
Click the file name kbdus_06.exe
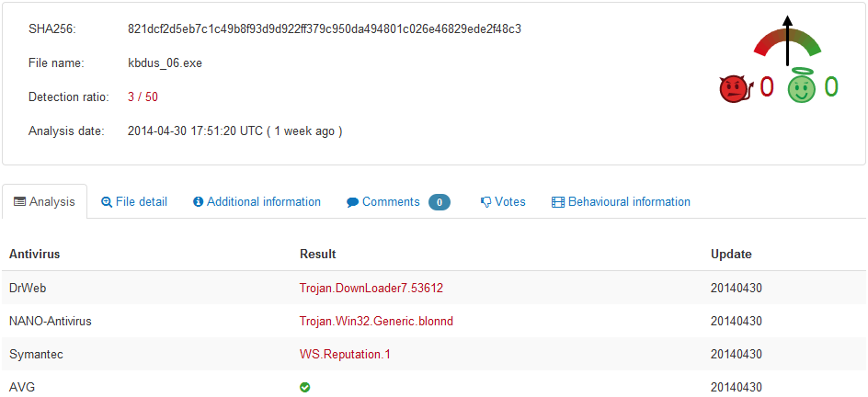click(x=165, y=63)
